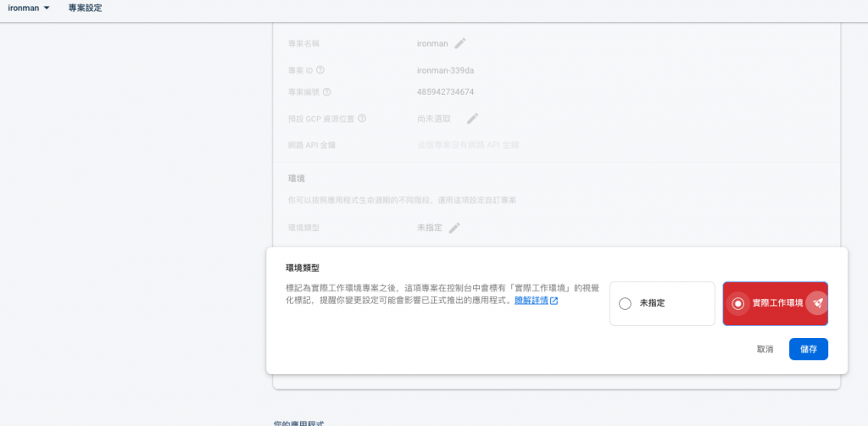This screenshot has height=426, width=868.
Task: Show help for 專案編號
Action: pos(326,91)
